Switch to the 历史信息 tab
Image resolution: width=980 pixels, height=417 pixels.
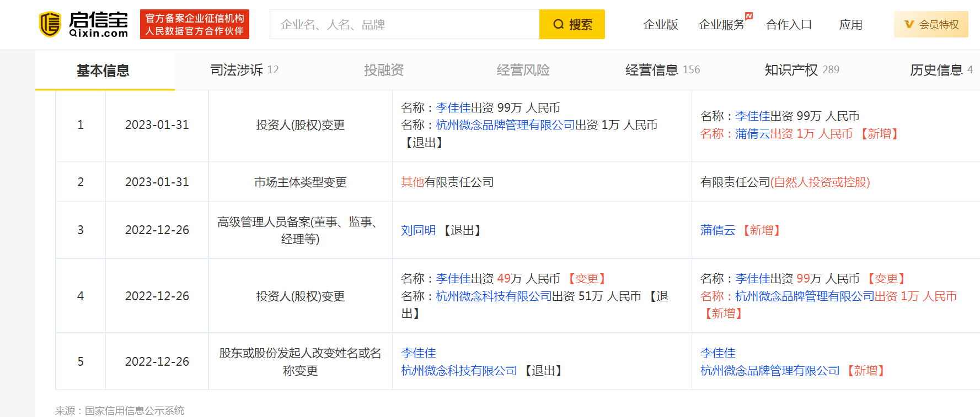(x=941, y=70)
